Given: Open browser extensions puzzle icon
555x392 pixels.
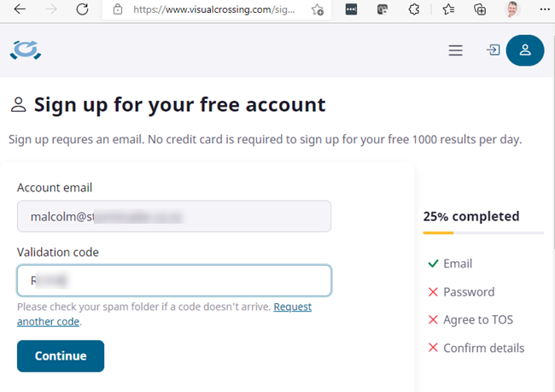Looking at the screenshot, I should 416,9.
